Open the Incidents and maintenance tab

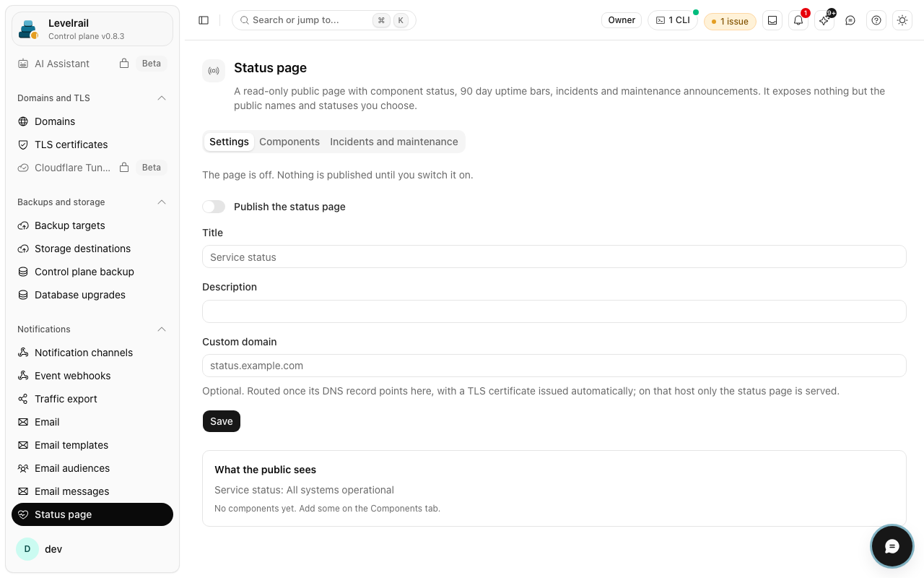pos(394,142)
